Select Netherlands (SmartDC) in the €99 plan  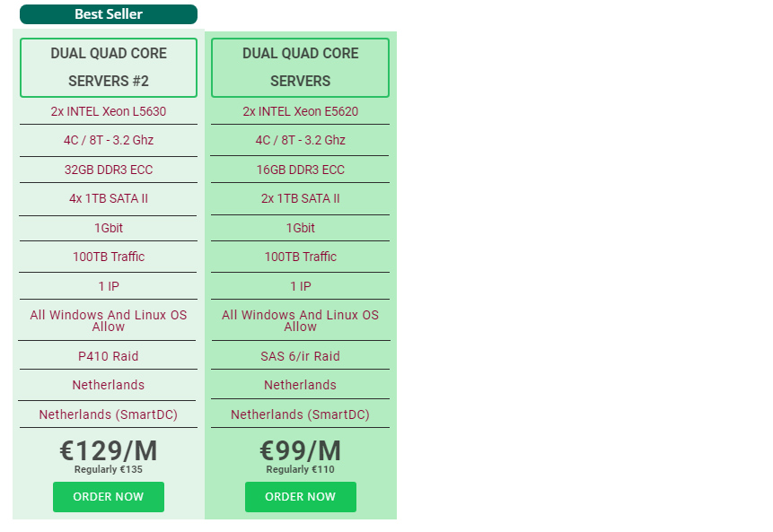300,414
